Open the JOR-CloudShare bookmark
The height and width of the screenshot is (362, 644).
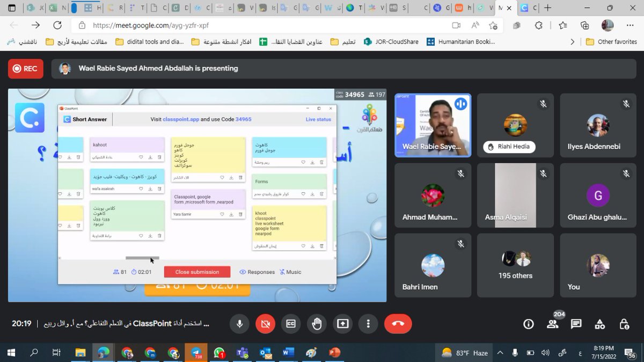tap(391, 41)
